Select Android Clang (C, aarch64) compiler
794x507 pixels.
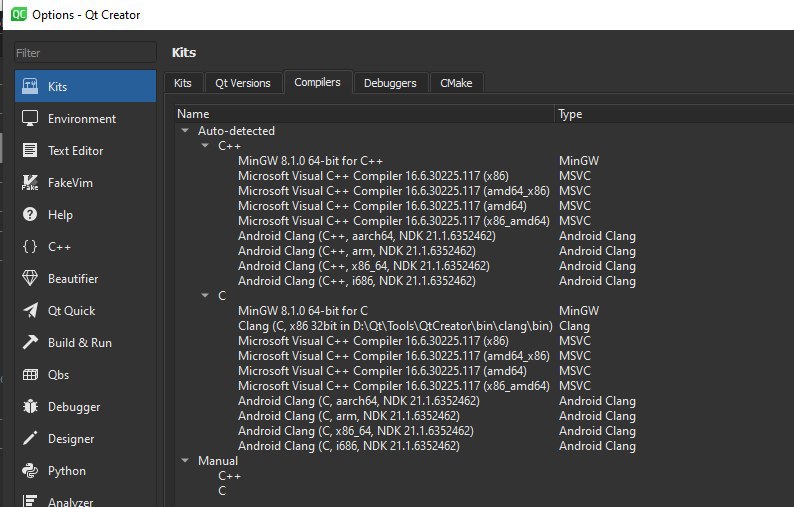pos(359,401)
